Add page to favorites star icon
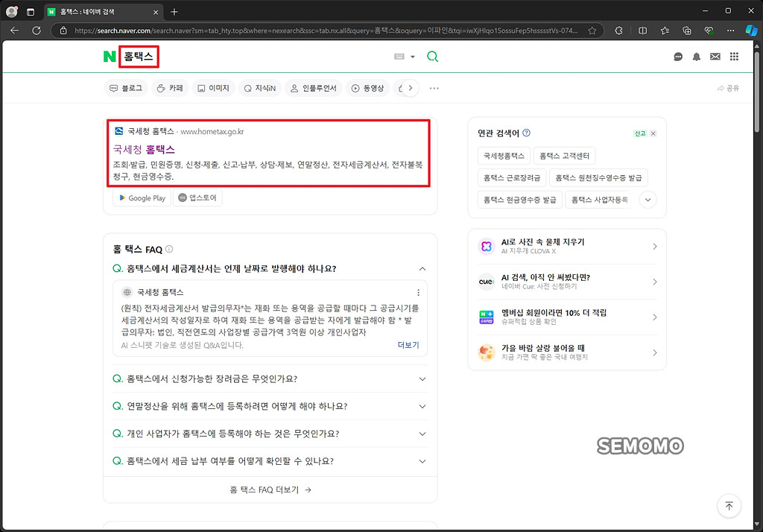The image size is (763, 532). [x=592, y=31]
